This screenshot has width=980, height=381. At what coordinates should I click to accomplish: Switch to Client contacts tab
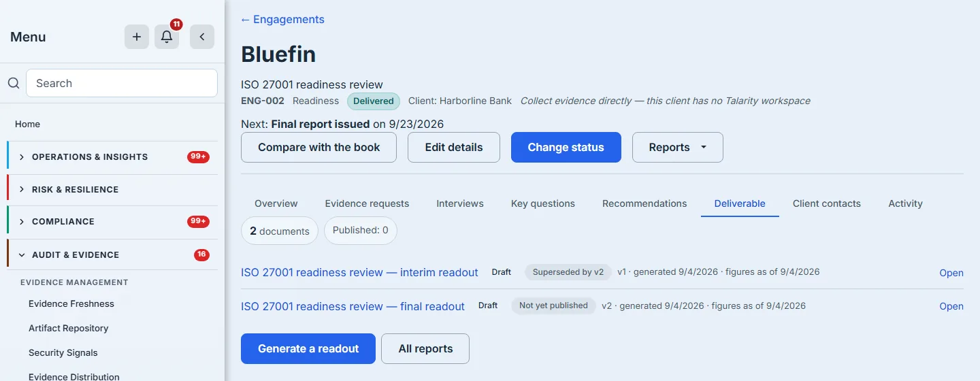point(827,203)
